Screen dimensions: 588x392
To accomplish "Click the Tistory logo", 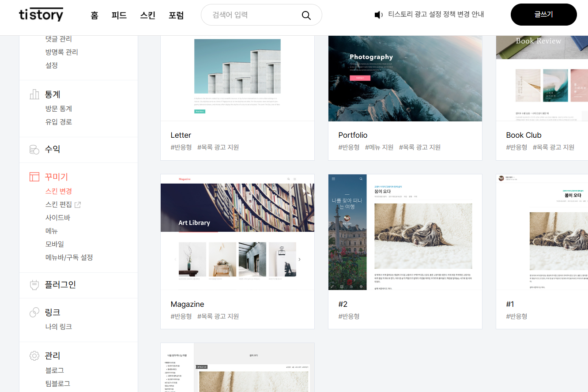I will [x=41, y=15].
